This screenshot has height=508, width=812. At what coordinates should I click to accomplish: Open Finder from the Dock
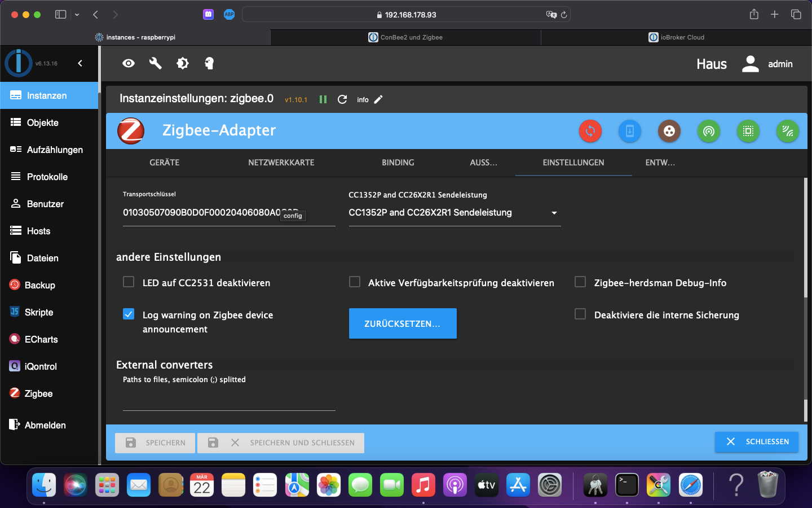pos(44,485)
